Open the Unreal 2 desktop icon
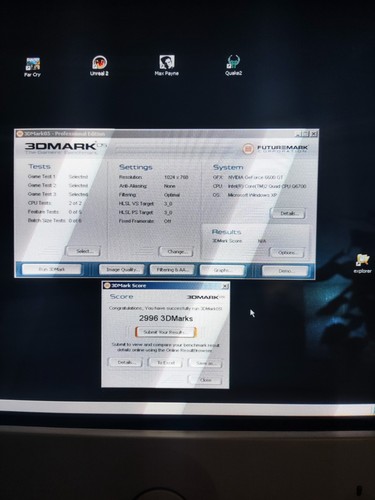375x500 pixels. click(99, 66)
